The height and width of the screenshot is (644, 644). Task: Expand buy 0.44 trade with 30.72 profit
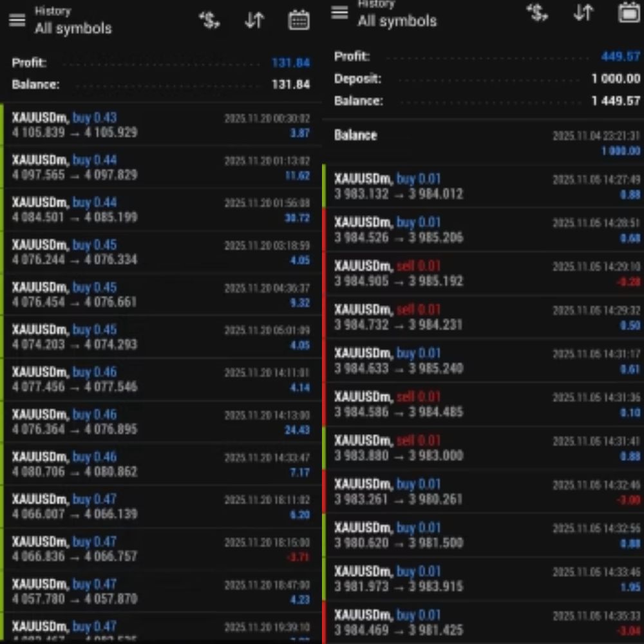161,210
